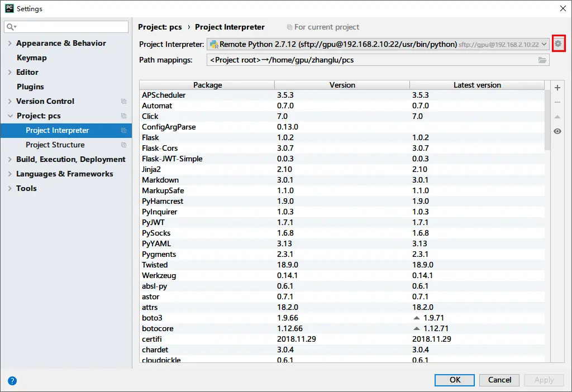
Task: Toggle the show early releases eye icon
Action: point(557,131)
